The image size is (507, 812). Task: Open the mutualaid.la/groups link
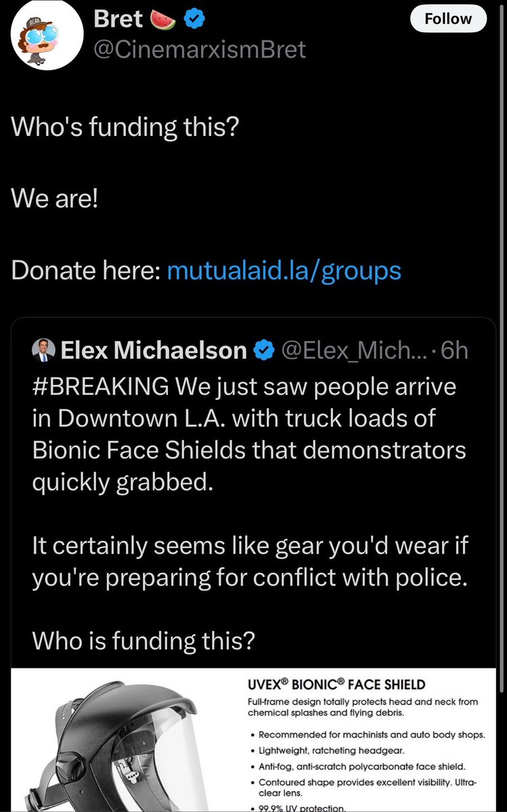[284, 271]
